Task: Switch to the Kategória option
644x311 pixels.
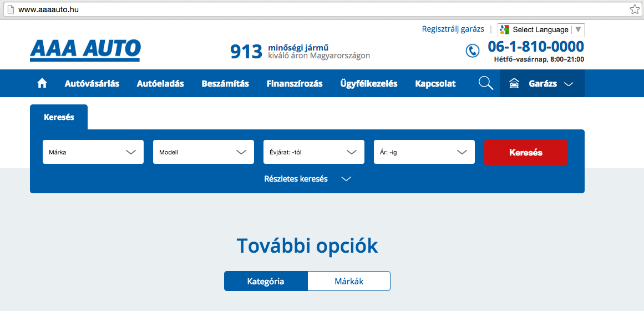Action: [x=266, y=282]
